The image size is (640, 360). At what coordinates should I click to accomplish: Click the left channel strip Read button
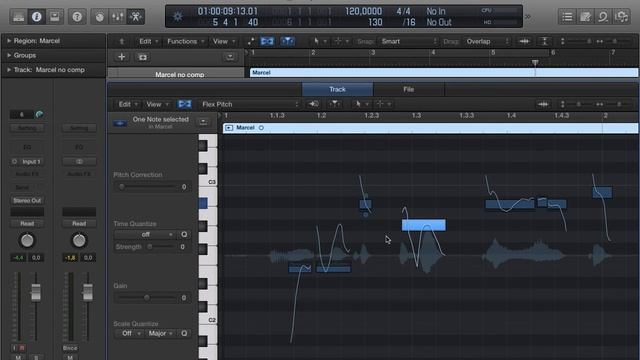[27, 224]
